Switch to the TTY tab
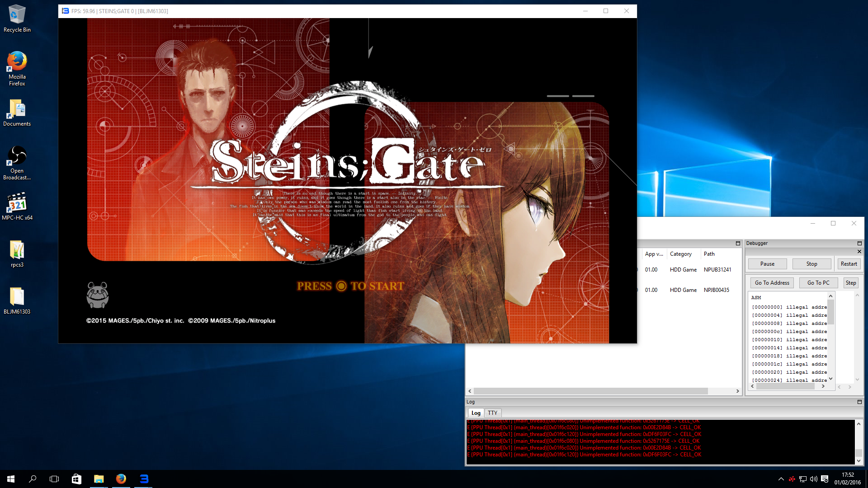The width and height of the screenshot is (868, 488). coord(492,413)
